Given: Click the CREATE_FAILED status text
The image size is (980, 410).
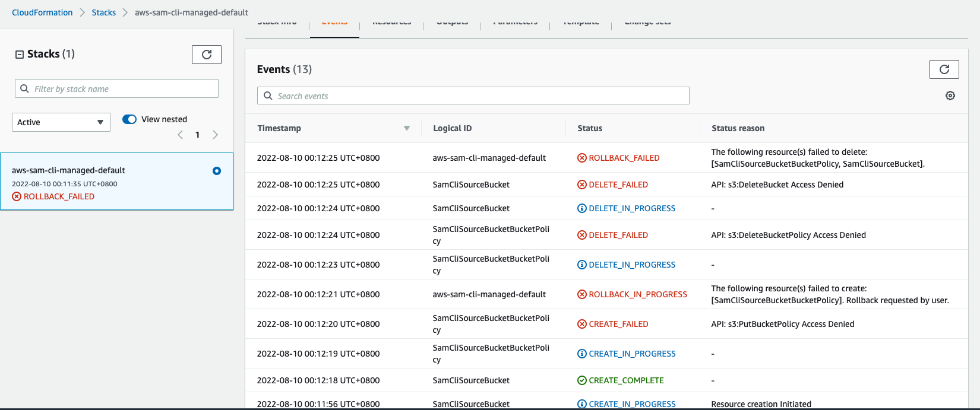Looking at the screenshot, I should point(618,324).
